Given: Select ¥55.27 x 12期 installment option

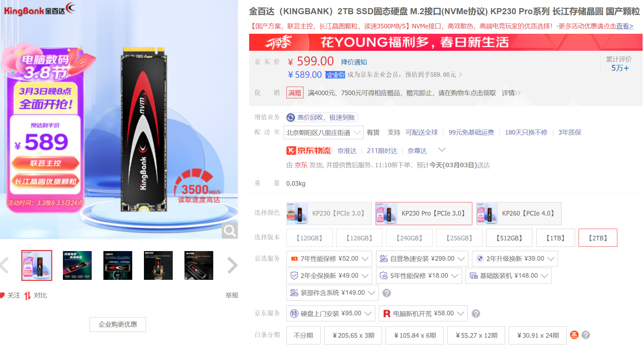Looking at the screenshot, I should pyautogui.click(x=476, y=335).
